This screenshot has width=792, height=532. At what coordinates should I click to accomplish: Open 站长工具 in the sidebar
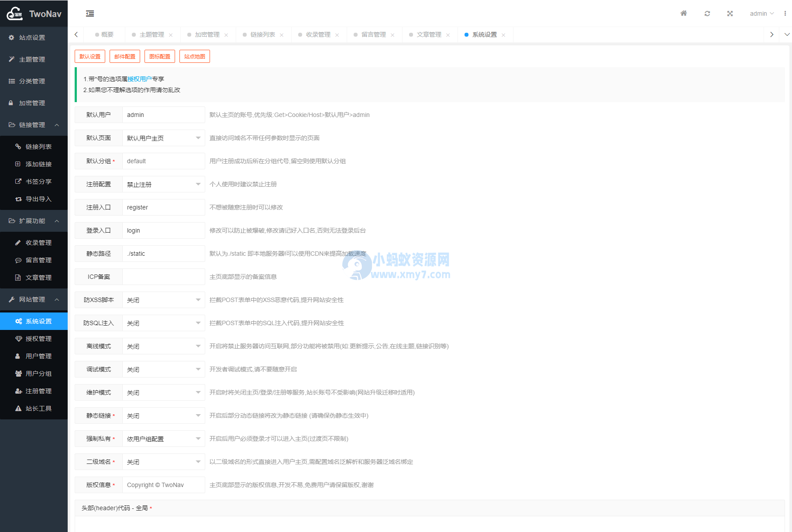(x=34, y=408)
